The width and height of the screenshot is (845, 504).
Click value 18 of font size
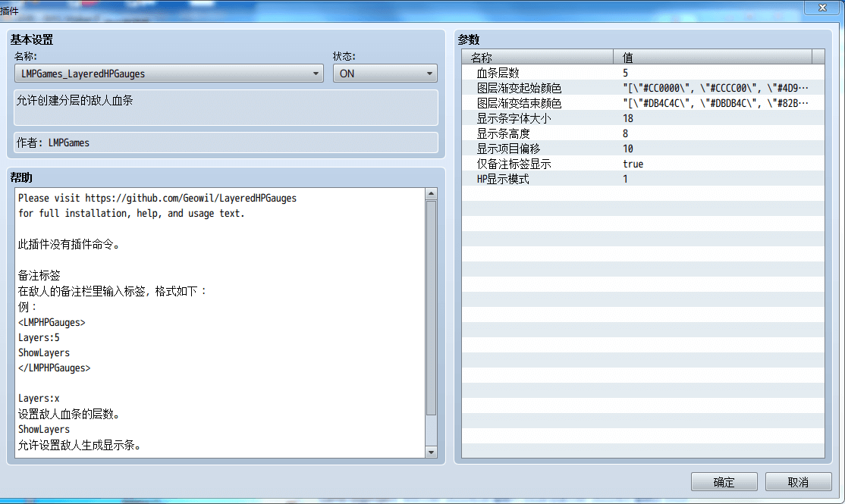[x=628, y=118]
